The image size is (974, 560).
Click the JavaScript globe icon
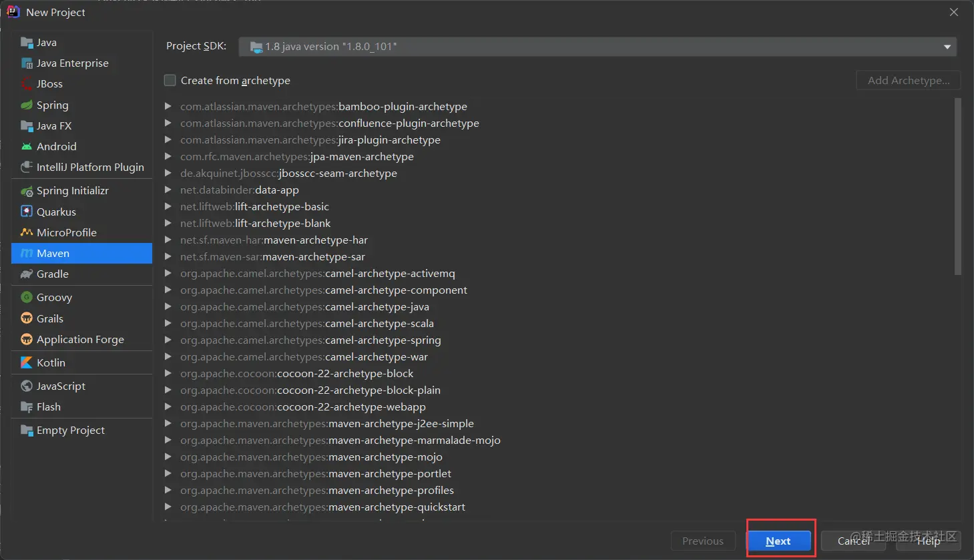click(27, 386)
